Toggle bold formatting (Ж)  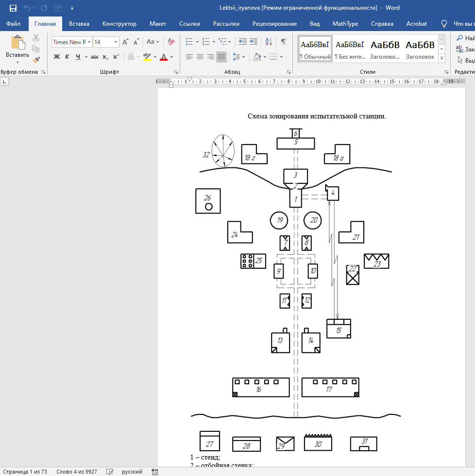click(x=56, y=57)
